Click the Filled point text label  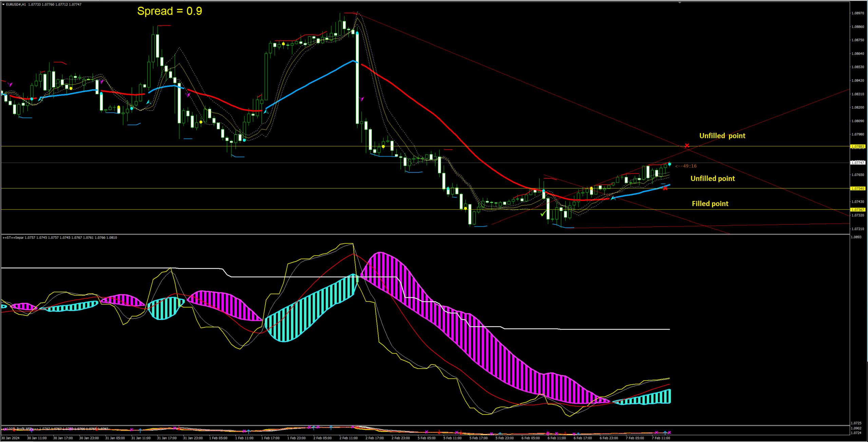coord(710,204)
